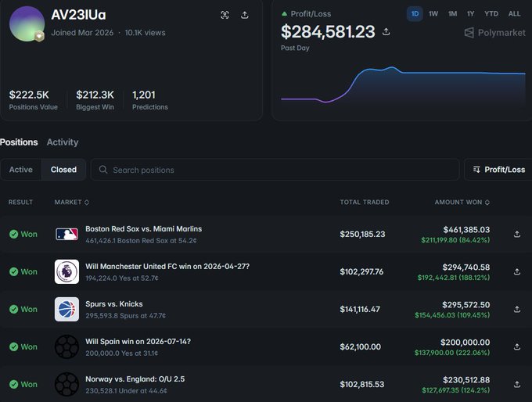
Task: Open the Spurs vs. Knicks market
Action: [114, 304]
